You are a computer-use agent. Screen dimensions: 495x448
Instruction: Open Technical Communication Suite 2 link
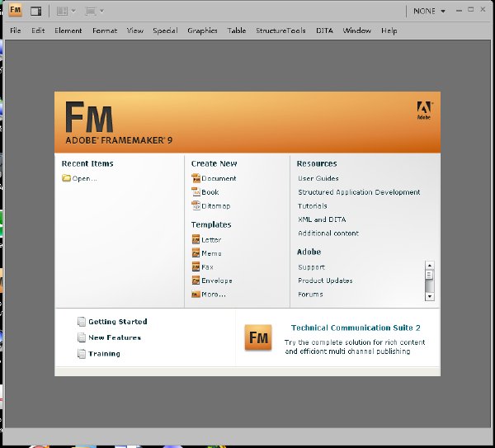click(356, 328)
